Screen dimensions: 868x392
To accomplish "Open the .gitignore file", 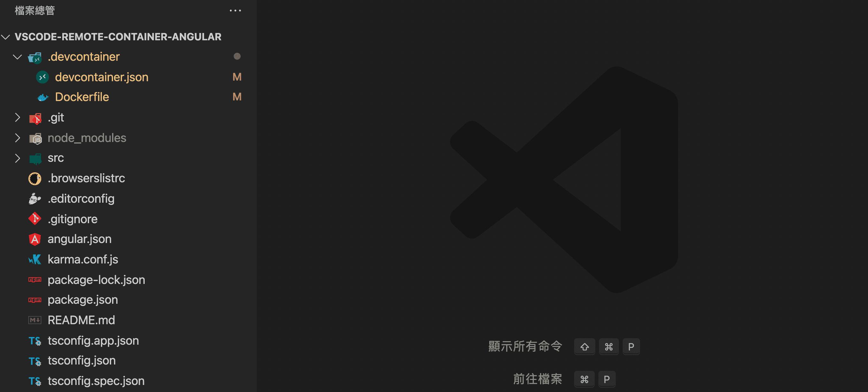I will [72, 219].
